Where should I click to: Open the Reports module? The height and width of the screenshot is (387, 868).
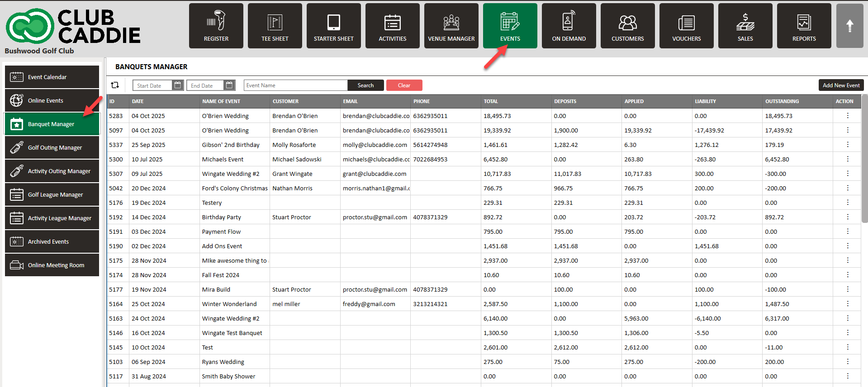point(804,26)
